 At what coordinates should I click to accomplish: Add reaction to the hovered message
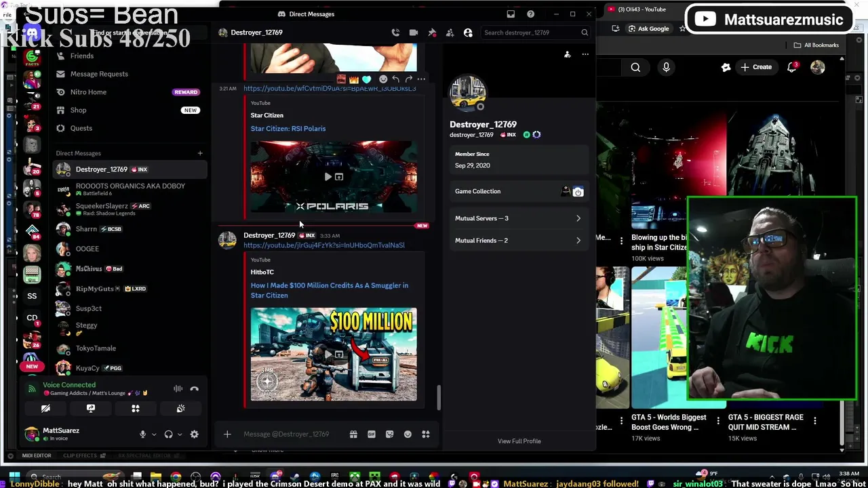click(x=383, y=79)
